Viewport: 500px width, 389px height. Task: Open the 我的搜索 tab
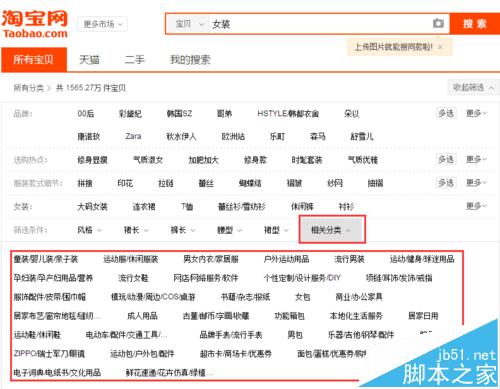(190, 60)
